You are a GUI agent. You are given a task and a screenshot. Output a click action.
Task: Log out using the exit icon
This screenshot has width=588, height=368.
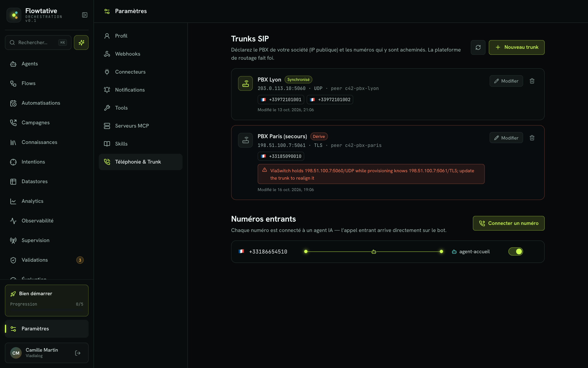(x=78, y=353)
